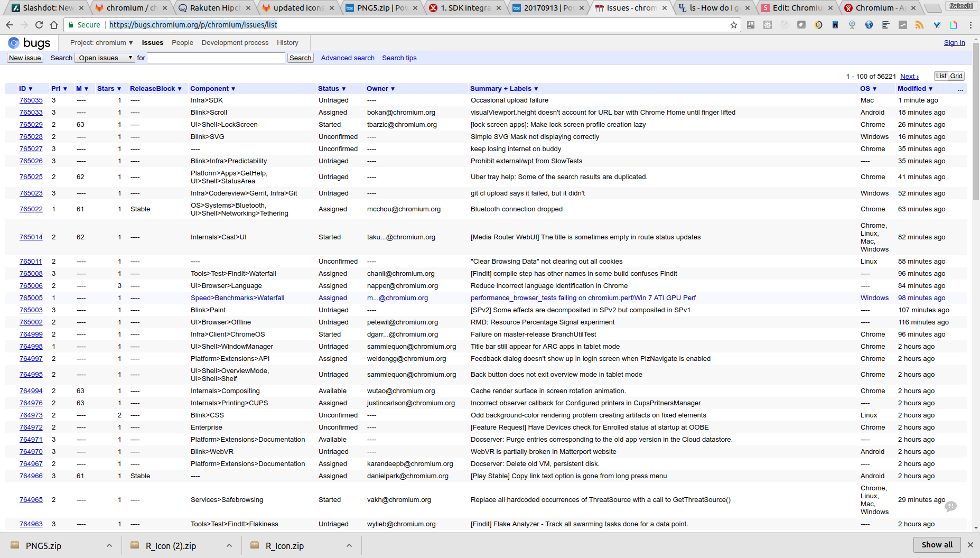The image size is (980, 558).
Task: Click the blue funnel extension icon
Action: pyautogui.click(x=937, y=25)
